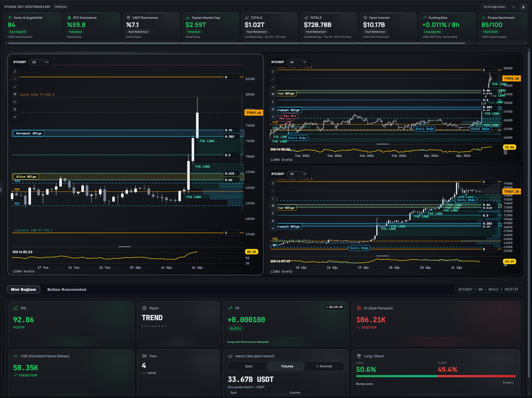Switch volume view to Futures

coord(287,366)
